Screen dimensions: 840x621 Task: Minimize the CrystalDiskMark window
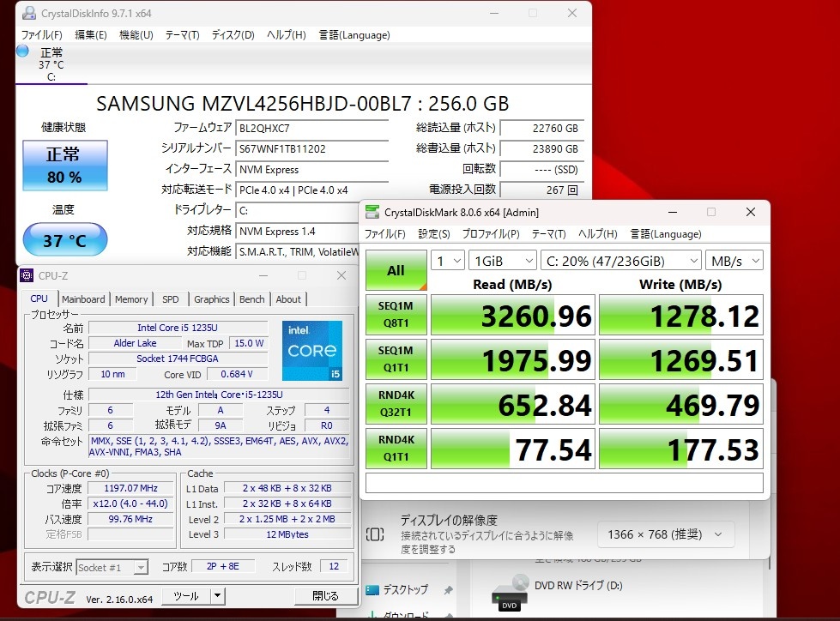pyautogui.click(x=673, y=212)
